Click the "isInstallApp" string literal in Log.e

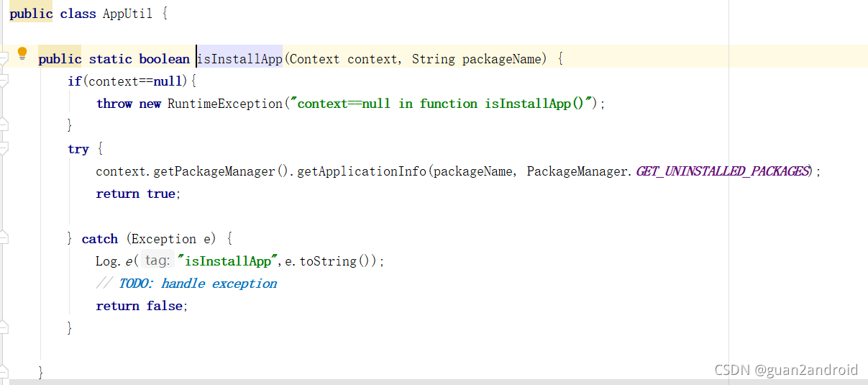pyautogui.click(x=228, y=261)
